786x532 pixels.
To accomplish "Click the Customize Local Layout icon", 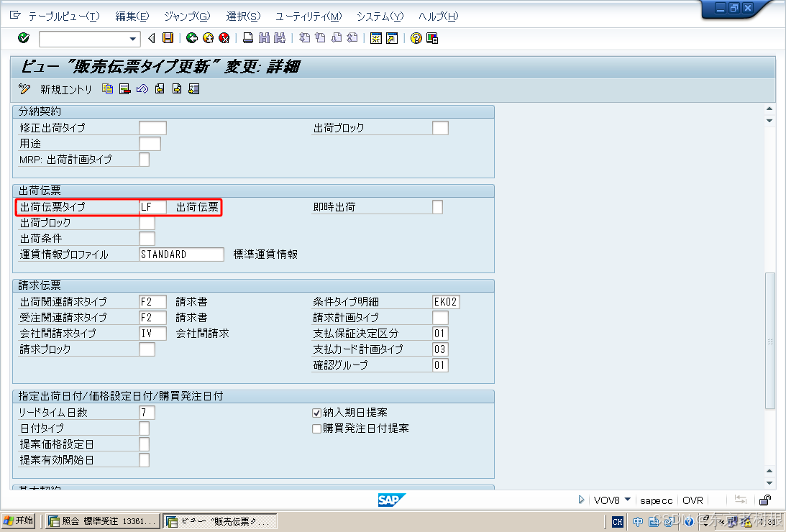I will (x=432, y=38).
